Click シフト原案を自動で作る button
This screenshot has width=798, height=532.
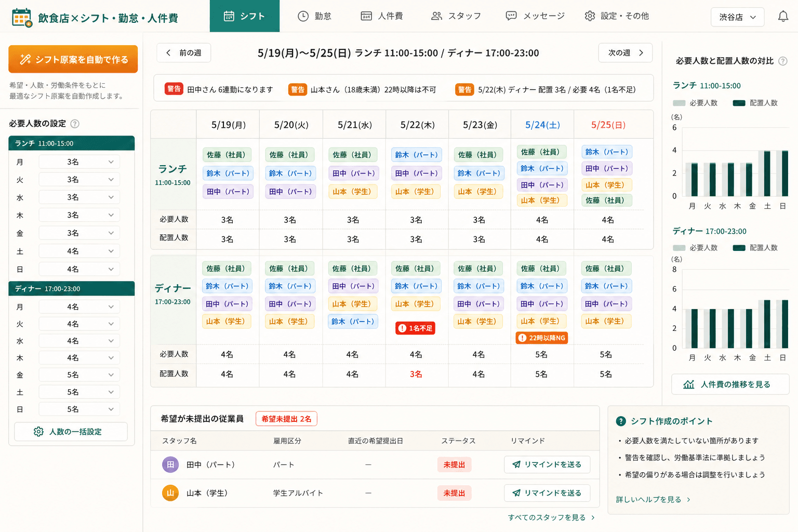[x=73, y=59]
